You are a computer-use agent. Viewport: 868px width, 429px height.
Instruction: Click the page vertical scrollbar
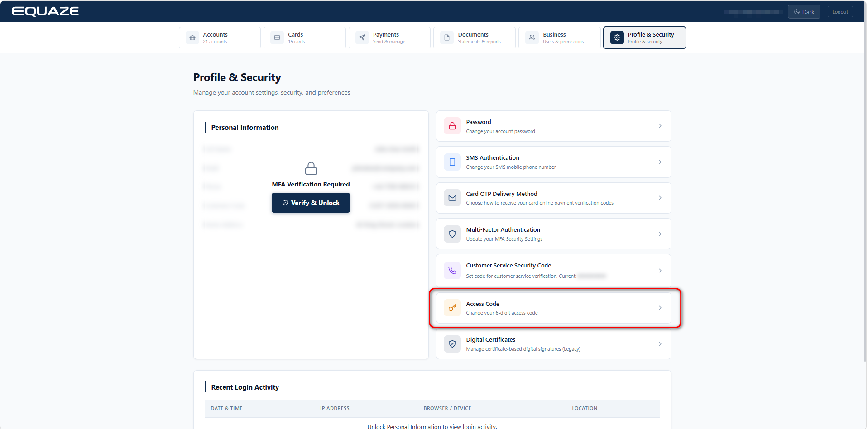click(x=865, y=181)
